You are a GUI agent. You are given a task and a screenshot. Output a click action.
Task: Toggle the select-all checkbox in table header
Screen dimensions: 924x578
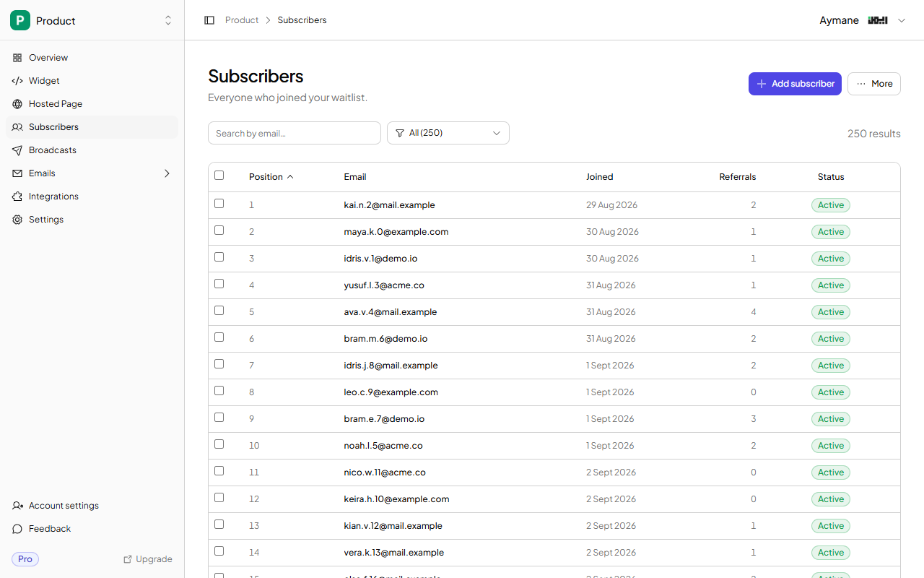(219, 176)
